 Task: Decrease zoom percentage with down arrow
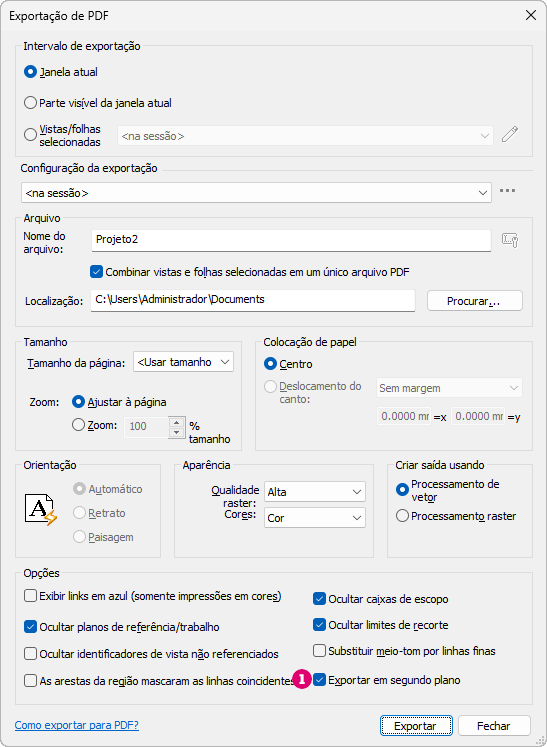177,432
